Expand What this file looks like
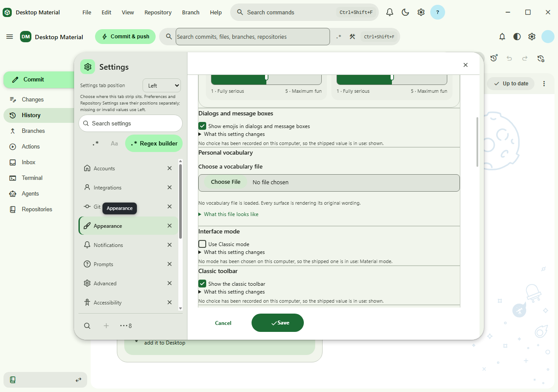 pos(228,214)
